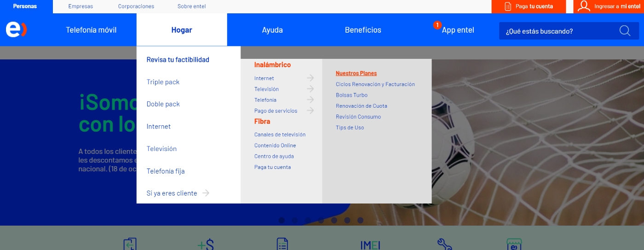
Task: Click the Paga tu cuenta orange button
Action: point(529,6)
